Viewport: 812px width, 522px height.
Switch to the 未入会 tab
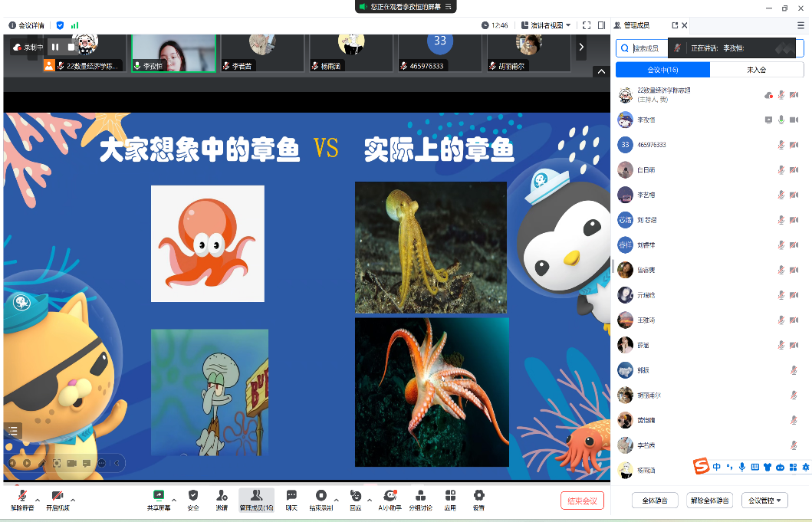point(756,70)
